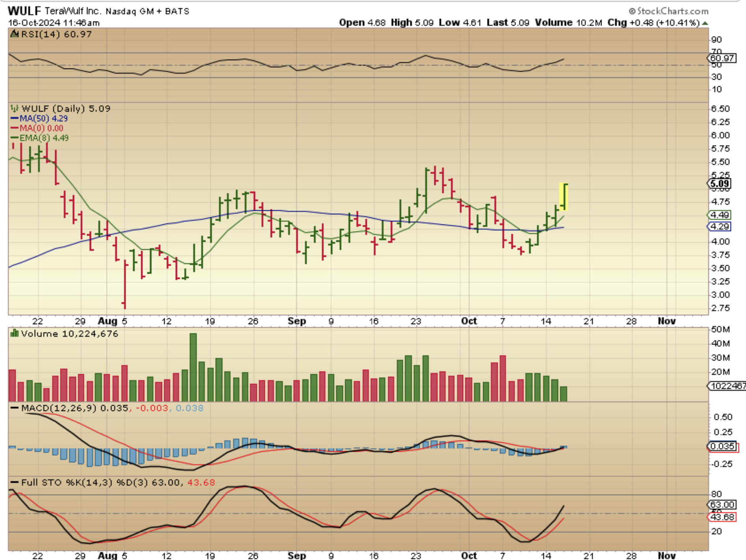Click the TeraWulf Inc. company name

[x=73, y=11]
